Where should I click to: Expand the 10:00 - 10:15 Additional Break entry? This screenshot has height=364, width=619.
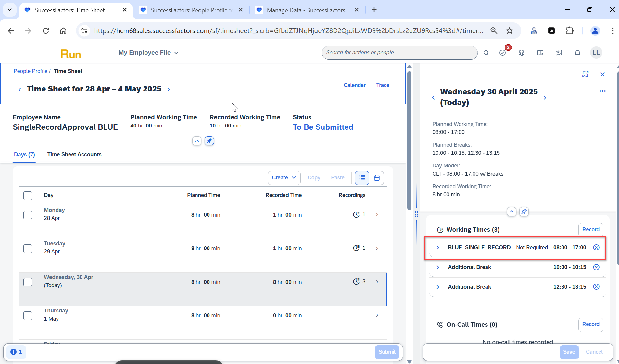pos(438,267)
